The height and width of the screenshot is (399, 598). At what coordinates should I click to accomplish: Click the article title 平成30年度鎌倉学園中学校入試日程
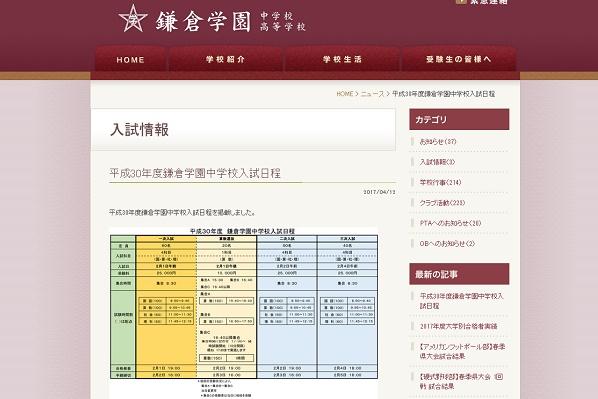[x=195, y=174]
